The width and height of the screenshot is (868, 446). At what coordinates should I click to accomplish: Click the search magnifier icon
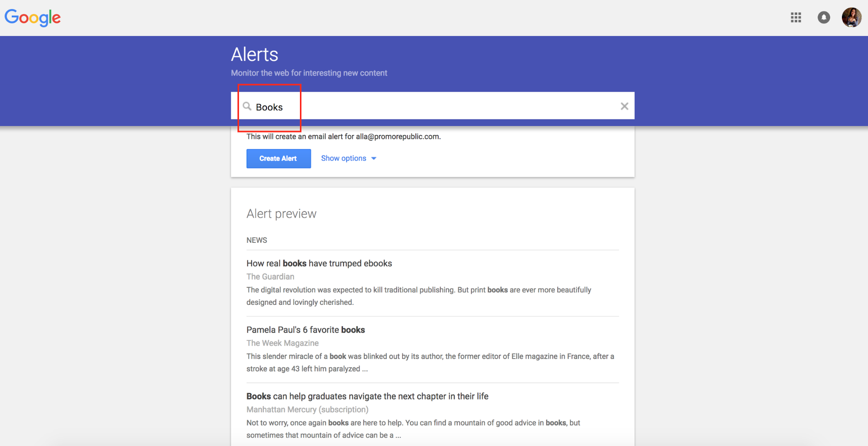point(247,106)
